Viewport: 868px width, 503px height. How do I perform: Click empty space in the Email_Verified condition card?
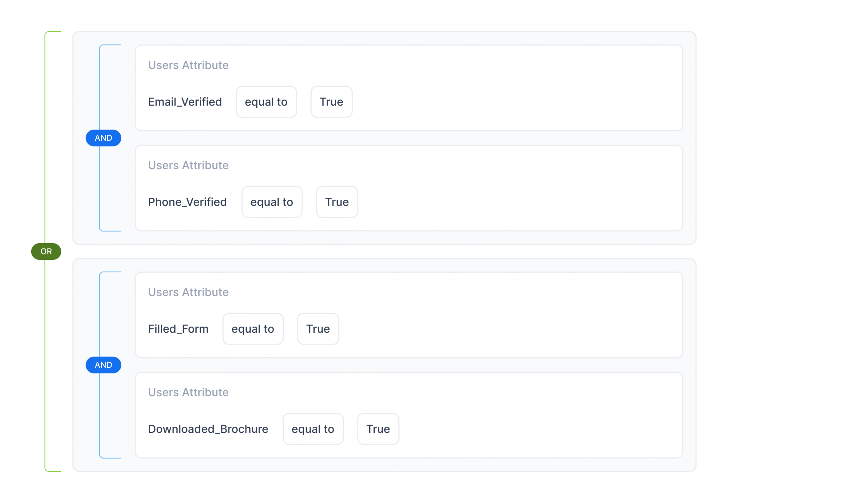click(517, 90)
